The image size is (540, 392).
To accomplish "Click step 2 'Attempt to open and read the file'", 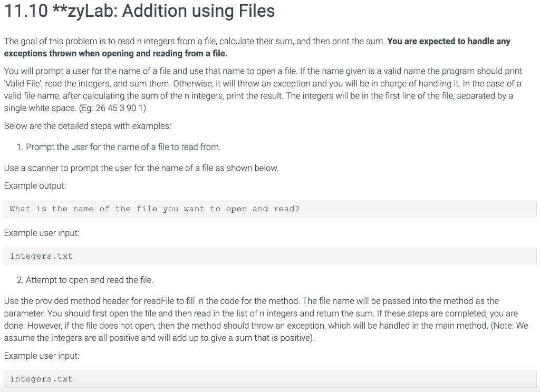I will pos(85,280).
